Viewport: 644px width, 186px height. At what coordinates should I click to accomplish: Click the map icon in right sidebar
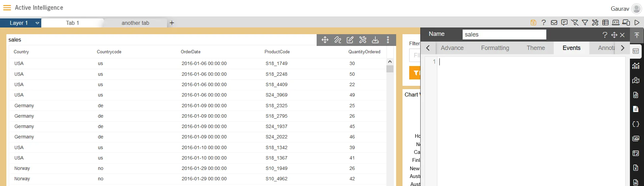click(636, 80)
